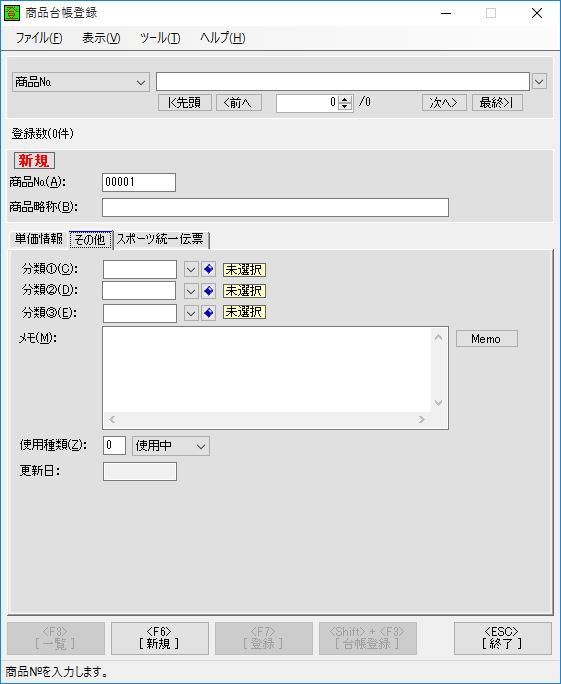561x684 pixels.
Task: Decrease the record number with spinner down arrow
Action: [345, 106]
